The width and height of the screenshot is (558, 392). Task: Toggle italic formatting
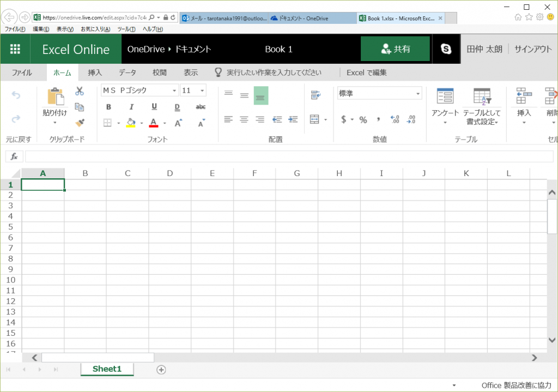pos(131,107)
